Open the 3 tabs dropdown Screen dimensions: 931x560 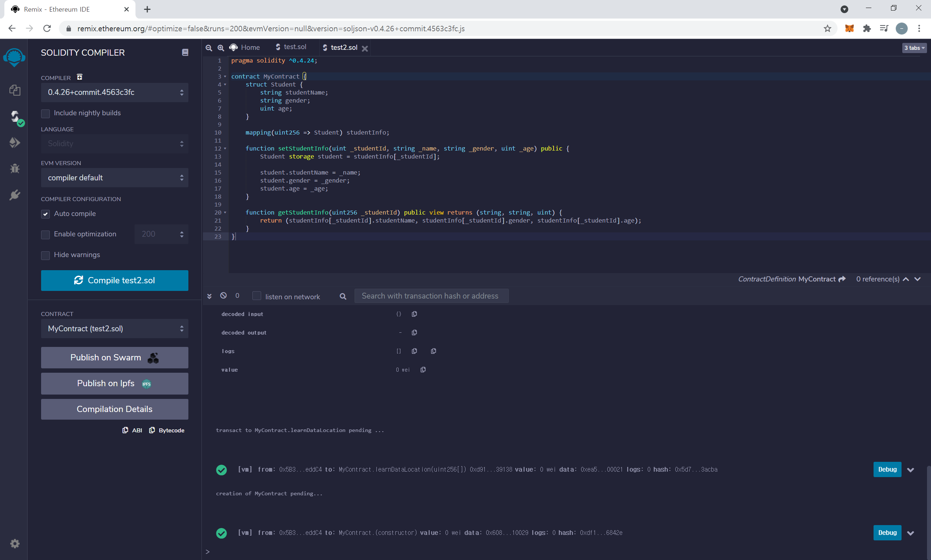click(x=914, y=48)
